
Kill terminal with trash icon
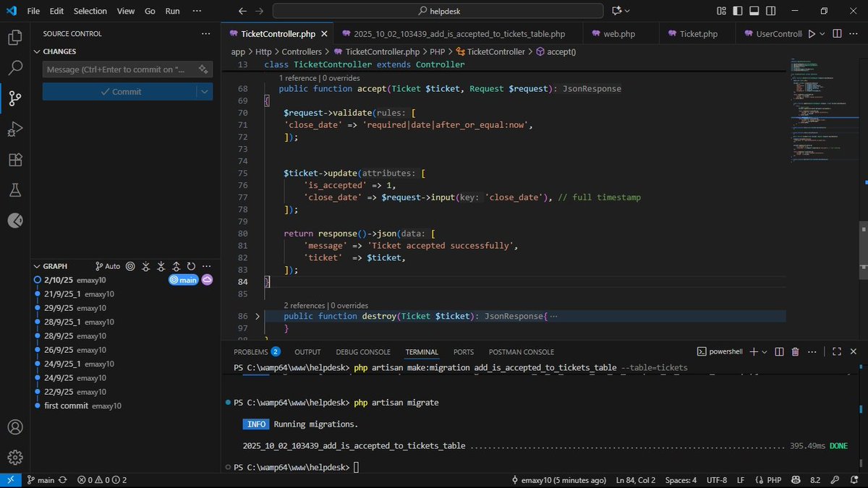coord(795,351)
